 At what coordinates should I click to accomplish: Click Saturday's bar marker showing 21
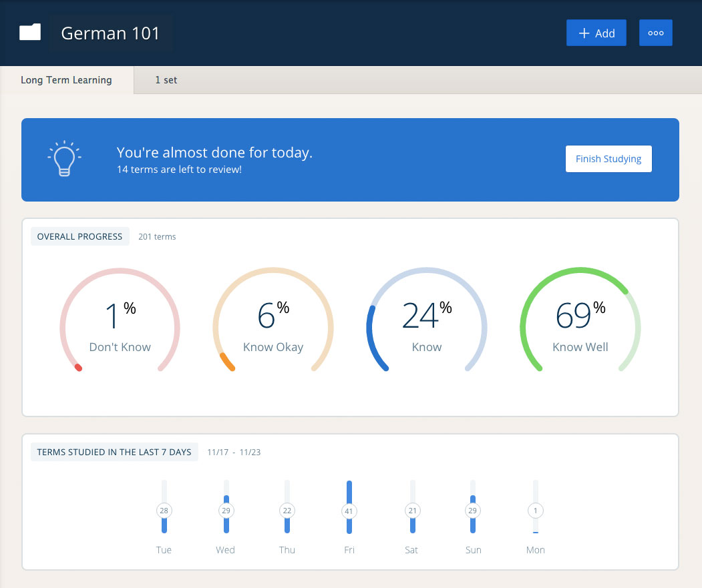(411, 511)
